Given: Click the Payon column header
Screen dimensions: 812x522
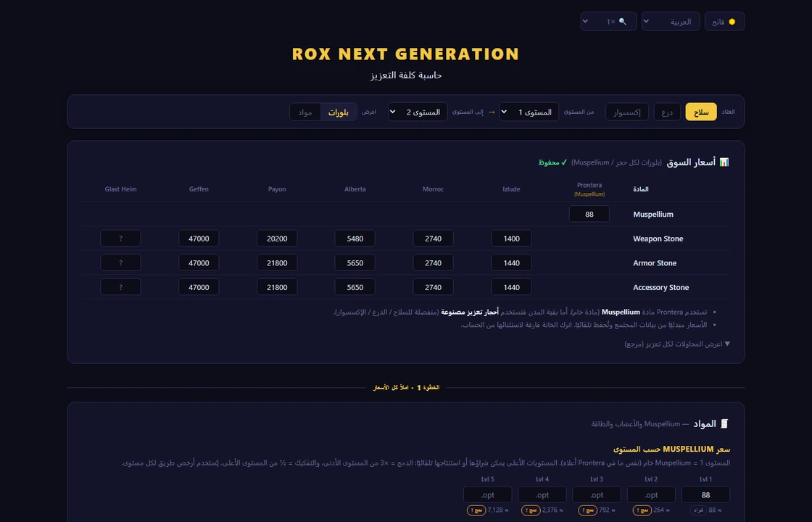Looking at the screenshot, I should tap(277, 189).
